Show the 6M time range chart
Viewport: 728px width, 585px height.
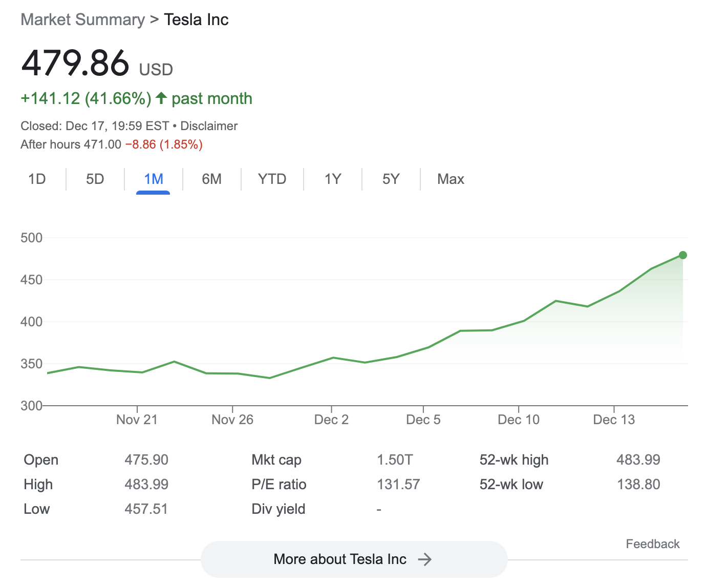coord(211,179)
